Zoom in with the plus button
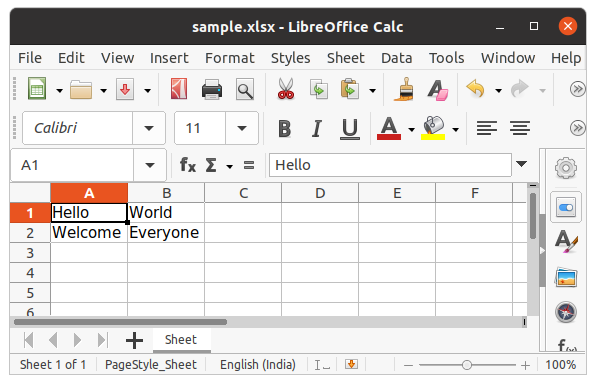This screenshot has height=384, width=596. click(x=526, y=365)
